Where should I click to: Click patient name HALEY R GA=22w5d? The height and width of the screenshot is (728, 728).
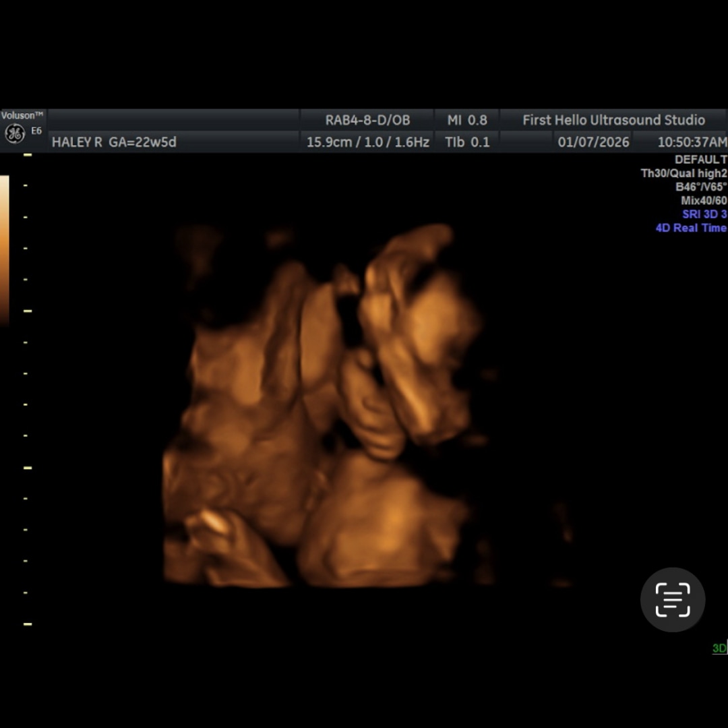(x=114, y=142)
